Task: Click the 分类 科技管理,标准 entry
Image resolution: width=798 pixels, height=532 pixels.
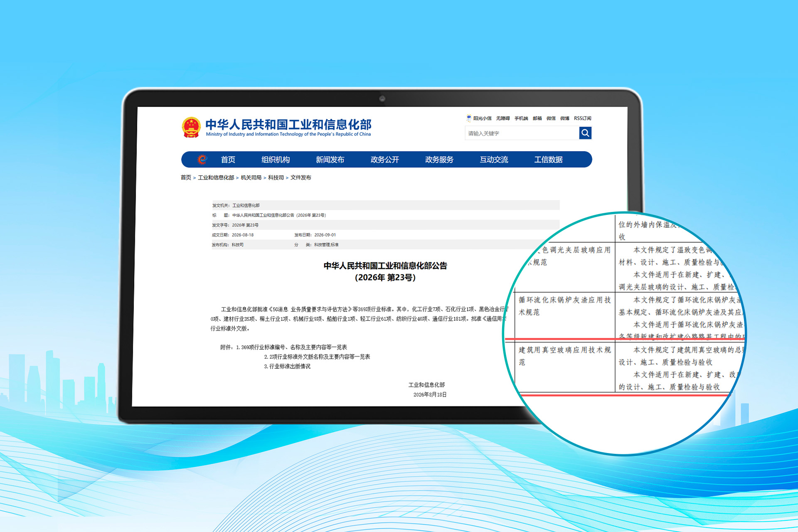Action: coord(316,245)
